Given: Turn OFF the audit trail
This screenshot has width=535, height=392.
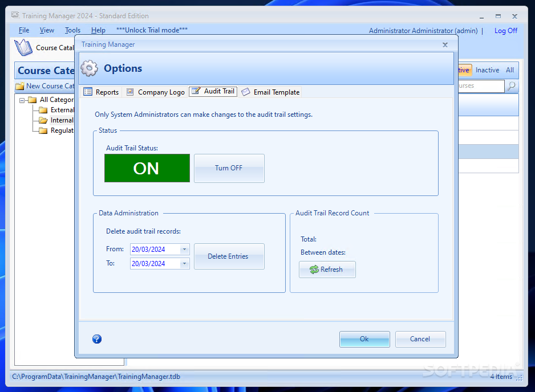Looking at the screenshot, I should (229, 168).
